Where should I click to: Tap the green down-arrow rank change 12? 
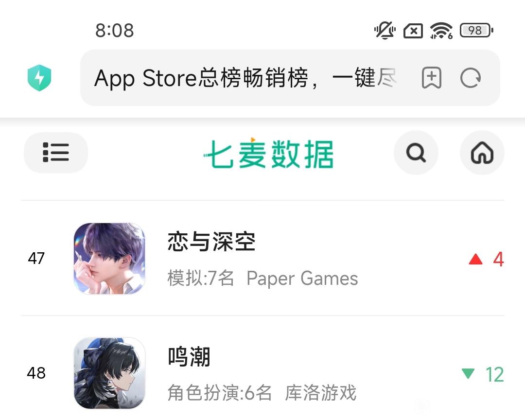[483, 374]
